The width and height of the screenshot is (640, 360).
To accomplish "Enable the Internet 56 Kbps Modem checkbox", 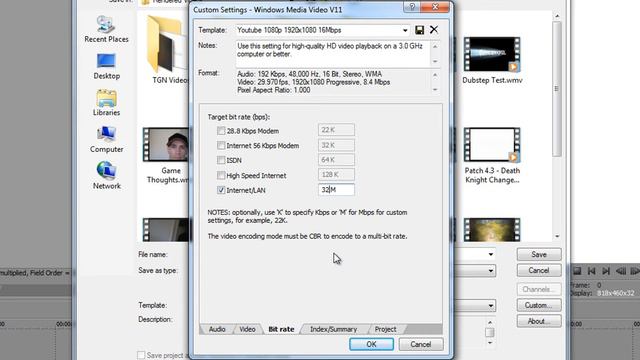I will tap(221, 145).
